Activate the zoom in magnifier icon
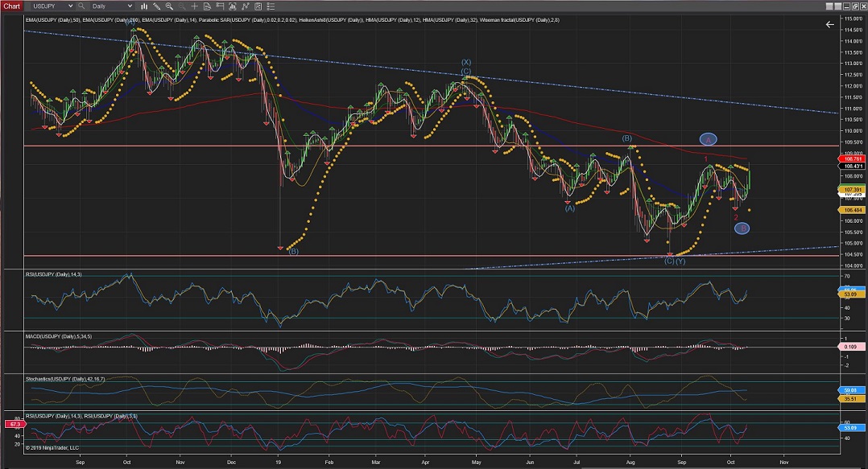 (169, 6)
